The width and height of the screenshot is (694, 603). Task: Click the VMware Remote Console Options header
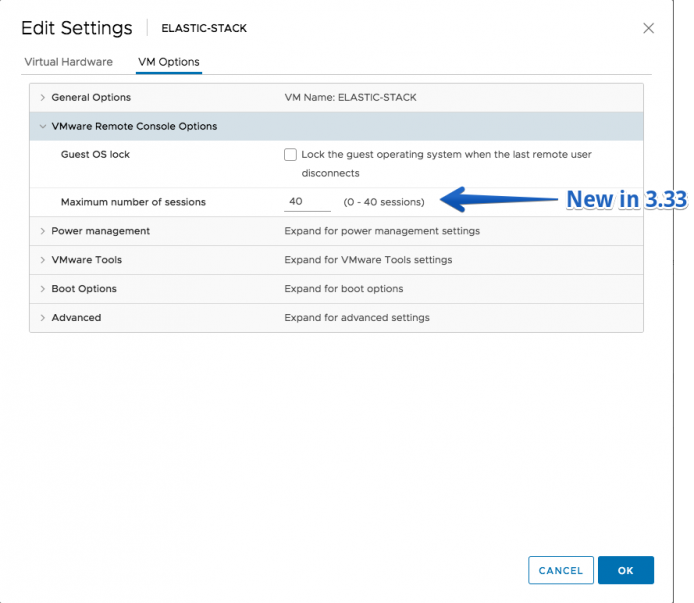(336, 126)
